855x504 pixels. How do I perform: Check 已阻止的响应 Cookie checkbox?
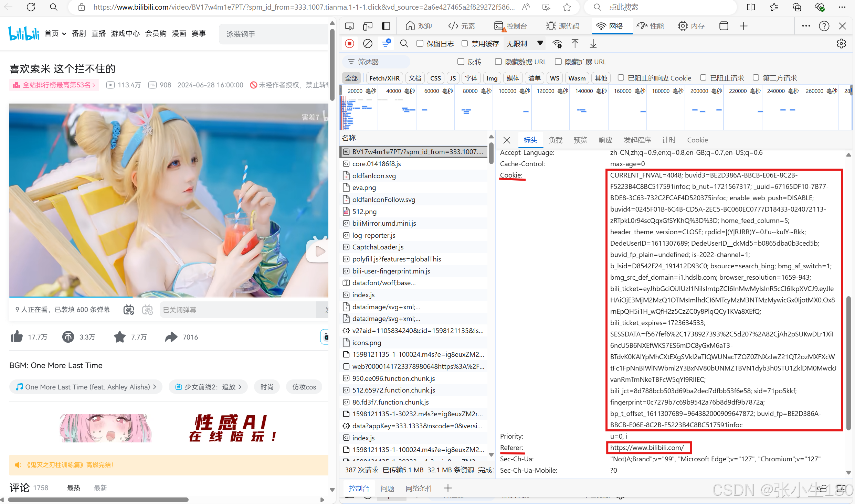click(x=621, y=78)
